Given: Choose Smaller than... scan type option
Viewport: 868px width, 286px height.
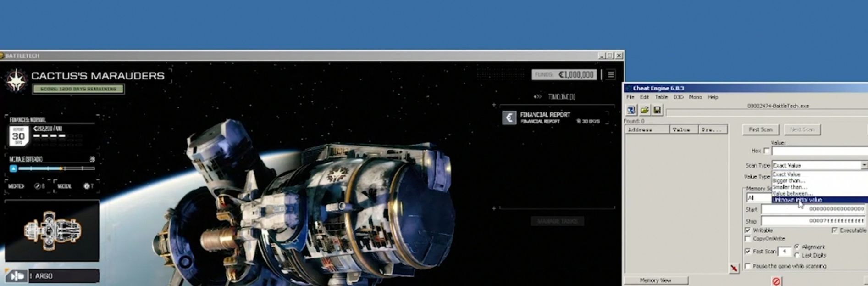Looking at the screenshot, I should 819,187.
